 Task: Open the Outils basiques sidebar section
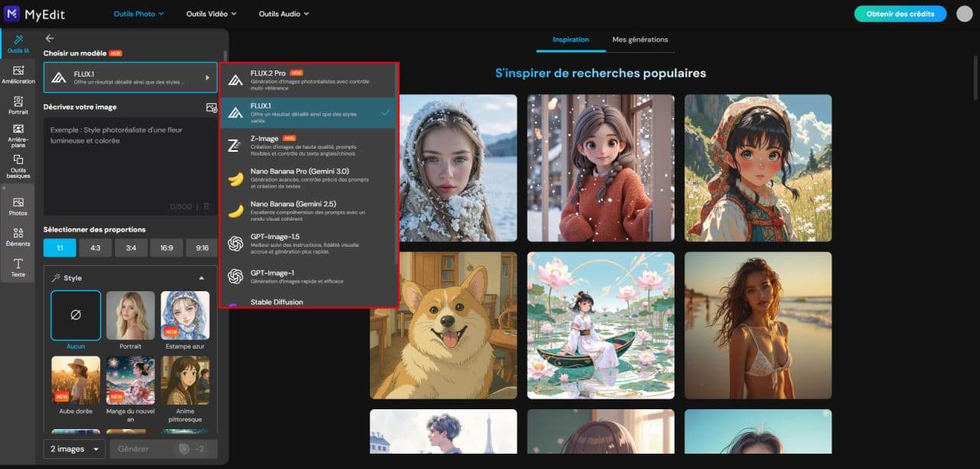point(17,166)
